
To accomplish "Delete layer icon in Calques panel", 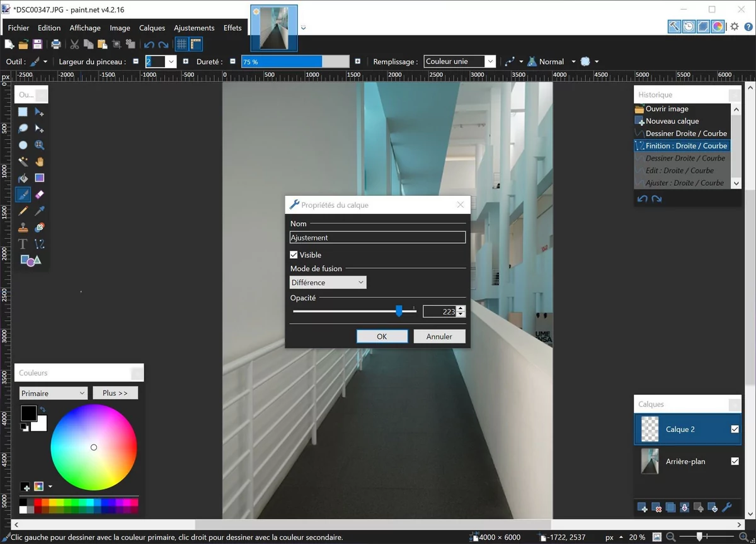I will (x=656, y=507).
